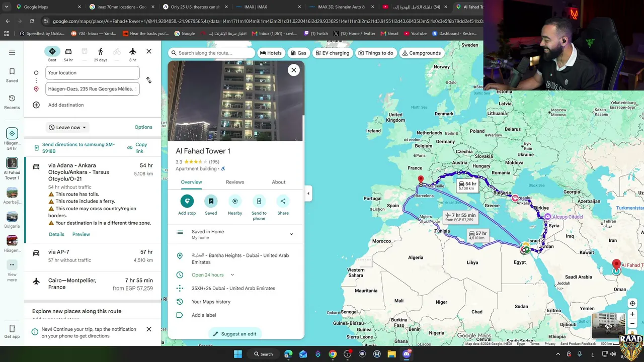
Task: Expand the Saved in Home list
Action: click(236, 234)
